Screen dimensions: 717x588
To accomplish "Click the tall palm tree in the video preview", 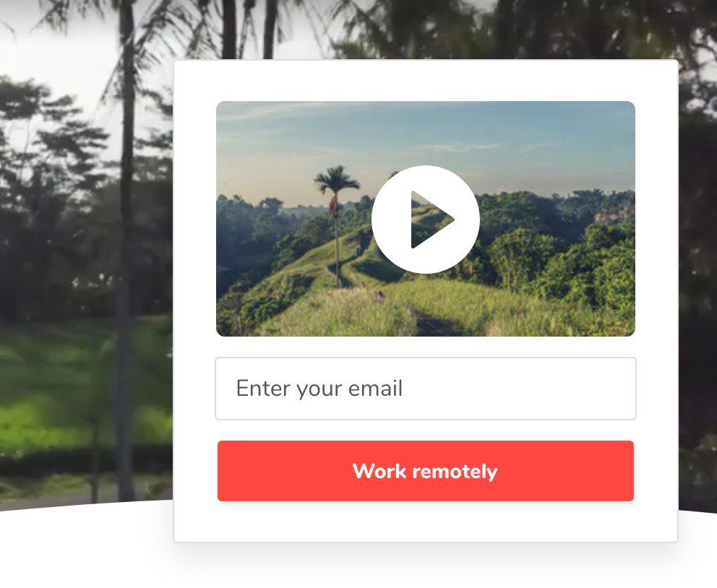I will point(337,224).
